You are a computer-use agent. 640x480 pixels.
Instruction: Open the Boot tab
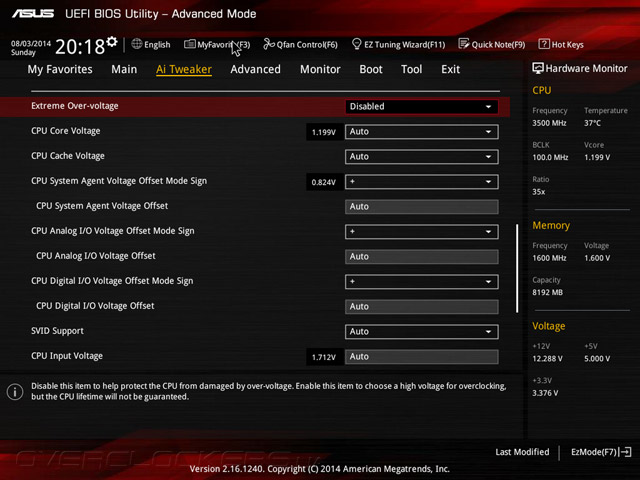tap(371, 69)
